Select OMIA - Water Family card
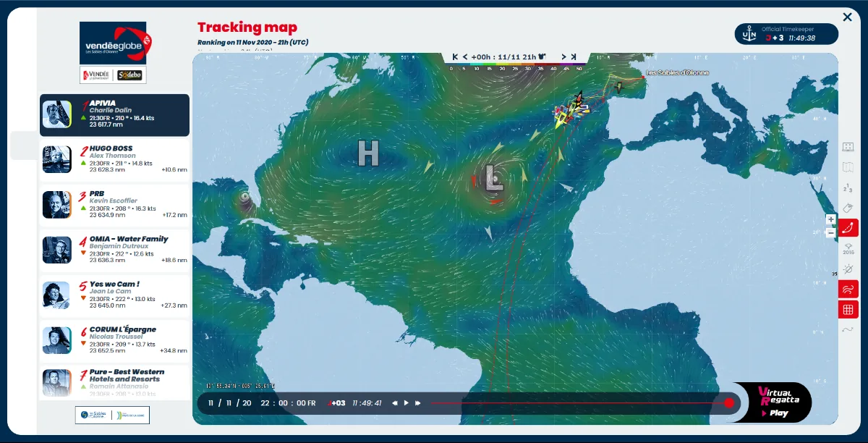 point(114,250)
